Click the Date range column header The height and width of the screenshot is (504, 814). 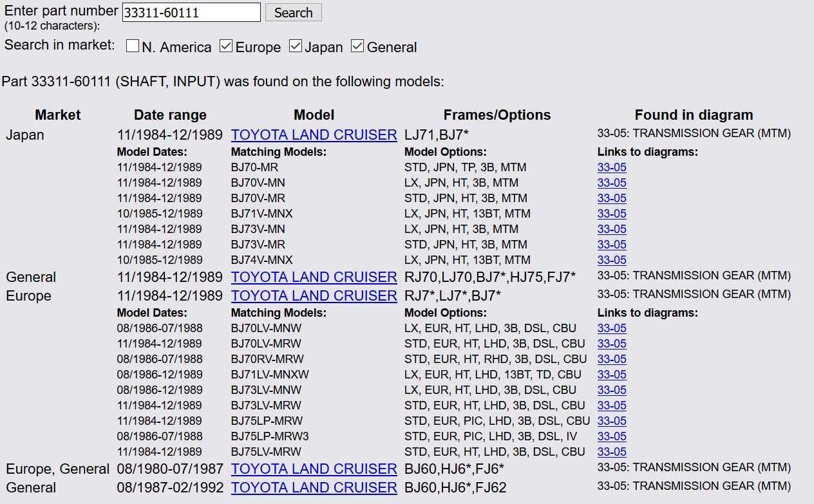tap(170, 115)
